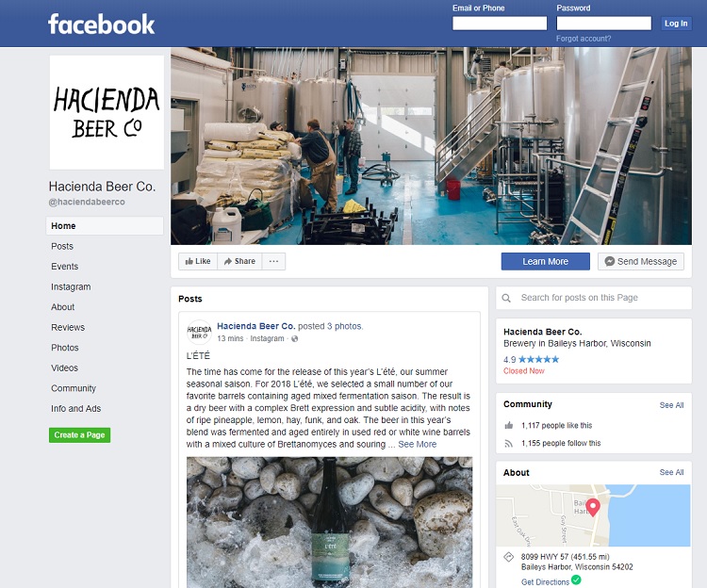The height and width of the screenshot is (588, 707).
Task: Click See All in Community panel
Action: pyautogui.click(x=671, y=405)
